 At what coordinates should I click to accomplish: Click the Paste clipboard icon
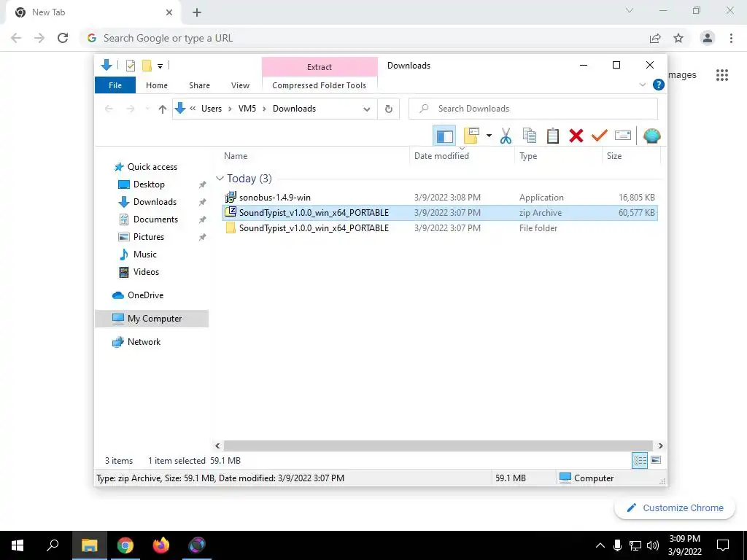pyautogui.click(x=553, y=136)
